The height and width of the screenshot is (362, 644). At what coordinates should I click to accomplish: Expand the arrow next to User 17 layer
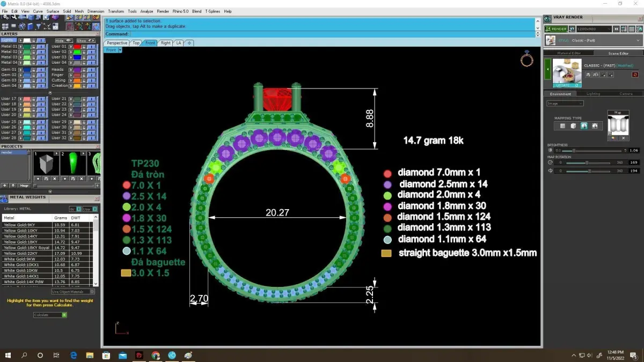pyautogui.click(x=20, y=99)
